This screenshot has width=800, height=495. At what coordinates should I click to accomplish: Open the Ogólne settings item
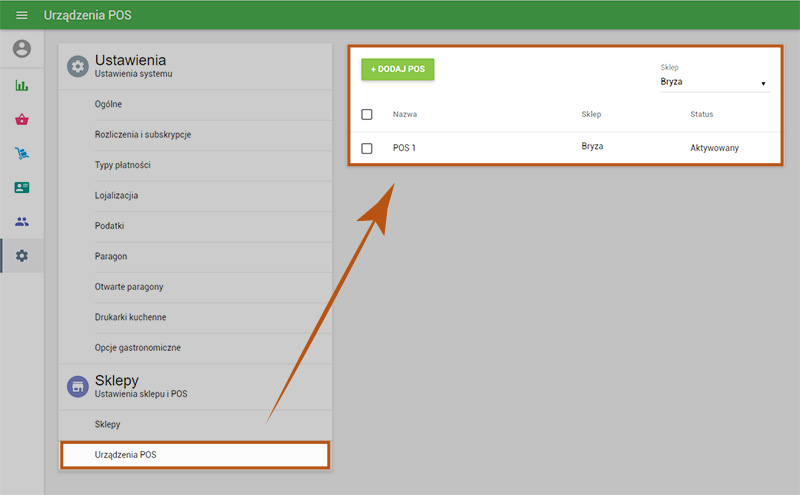pos(109,104)
